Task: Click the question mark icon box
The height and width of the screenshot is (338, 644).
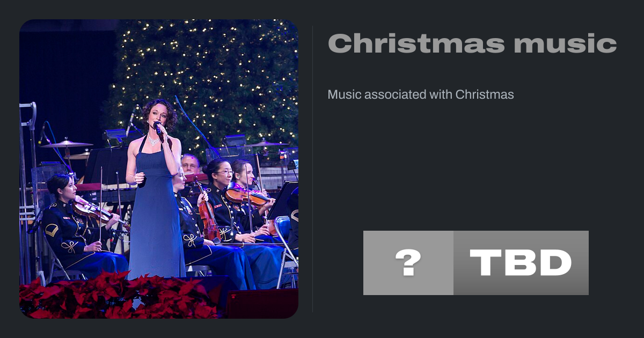Action: [x=408, y=263]
